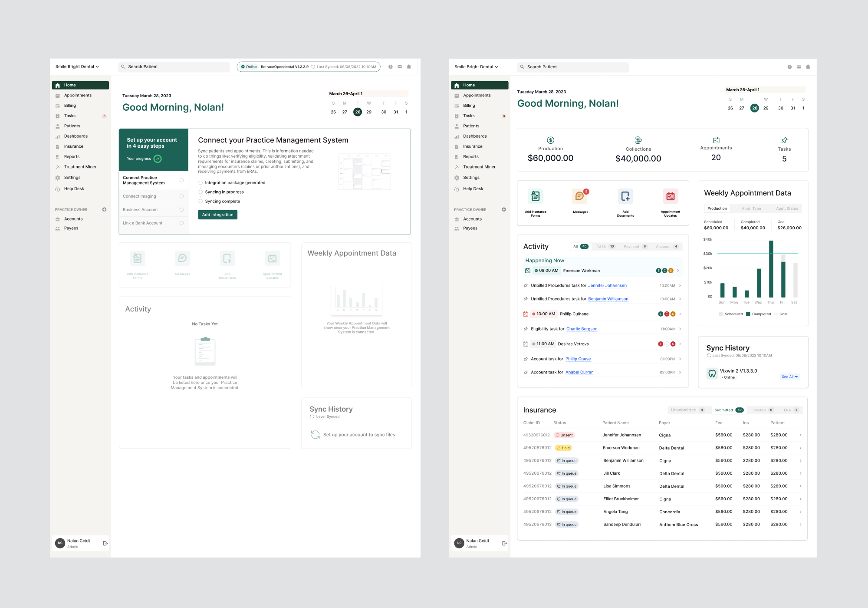868x608 pixels.
Task: Open mail envelope icon in right window header
Action: [799, 67]
